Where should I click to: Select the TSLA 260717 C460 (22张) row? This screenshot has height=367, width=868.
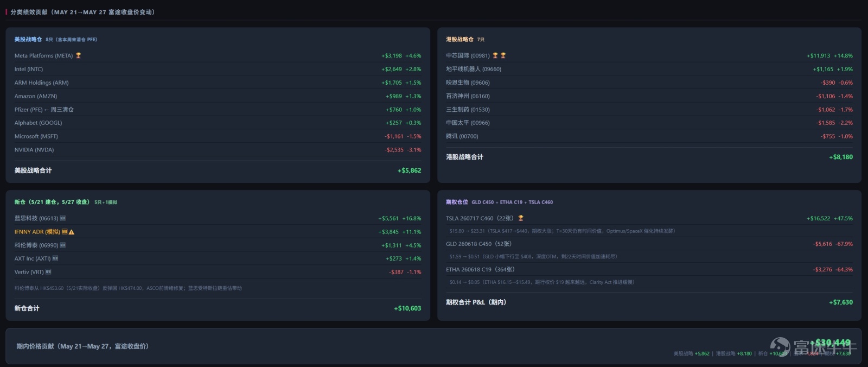point(480,218)
